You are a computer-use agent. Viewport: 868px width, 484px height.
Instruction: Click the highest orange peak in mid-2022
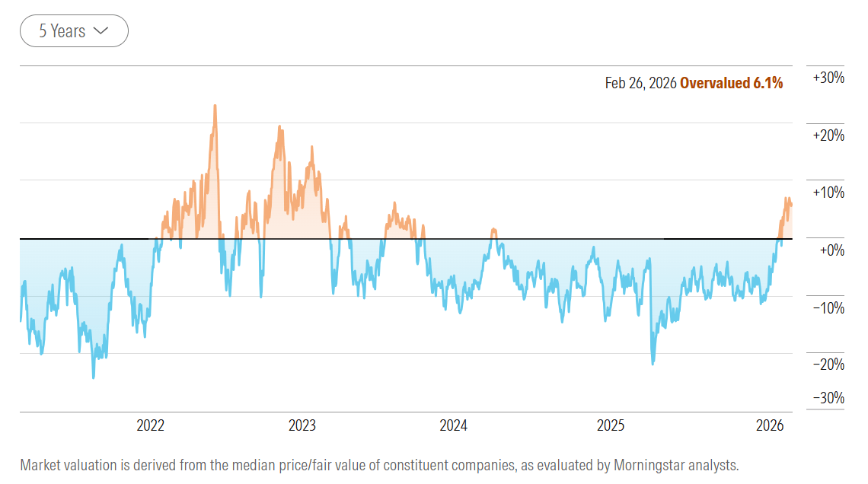pos(215,107)
